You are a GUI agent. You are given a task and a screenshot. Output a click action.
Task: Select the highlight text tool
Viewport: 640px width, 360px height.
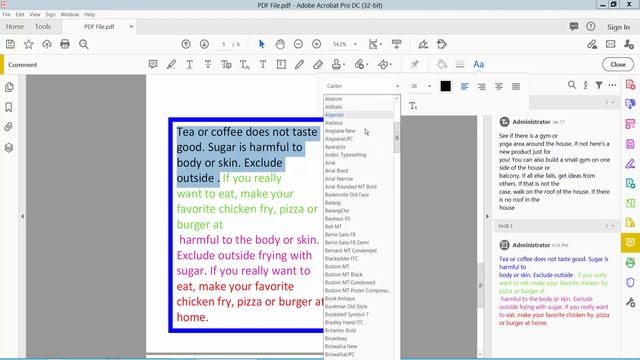(x=171, y=64)
